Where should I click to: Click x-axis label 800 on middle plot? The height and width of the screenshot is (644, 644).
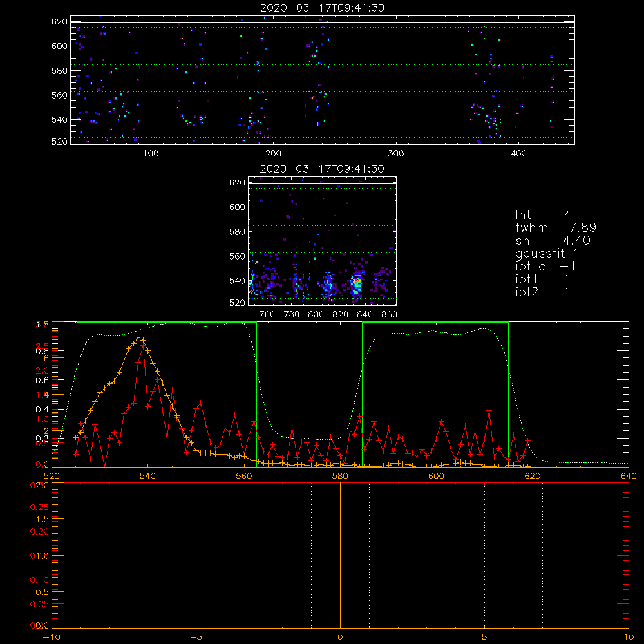316,315
